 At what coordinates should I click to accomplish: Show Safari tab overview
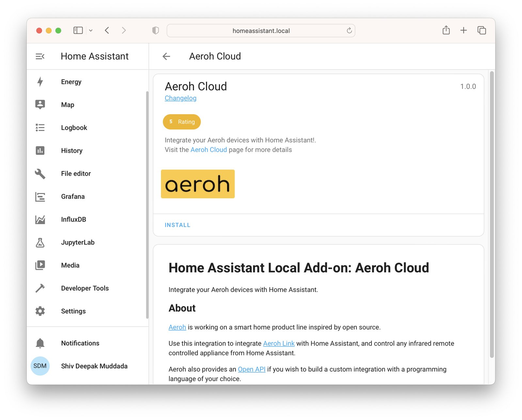click(482, 30)
